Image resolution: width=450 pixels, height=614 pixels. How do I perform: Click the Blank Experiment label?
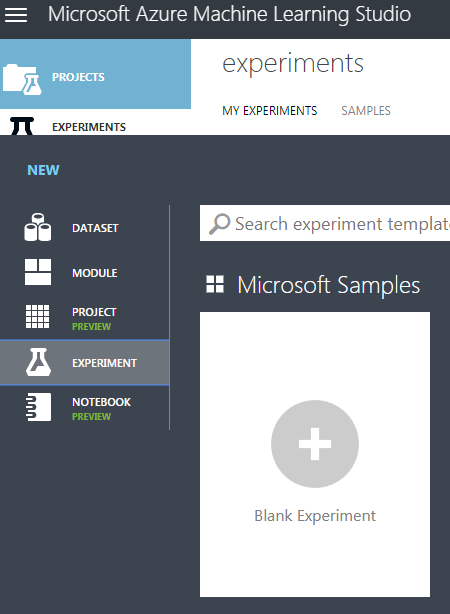315,516
